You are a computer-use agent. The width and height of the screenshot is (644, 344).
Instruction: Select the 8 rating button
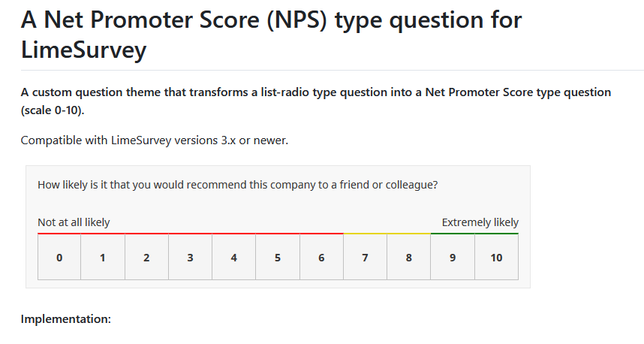(x=409, y=258)
